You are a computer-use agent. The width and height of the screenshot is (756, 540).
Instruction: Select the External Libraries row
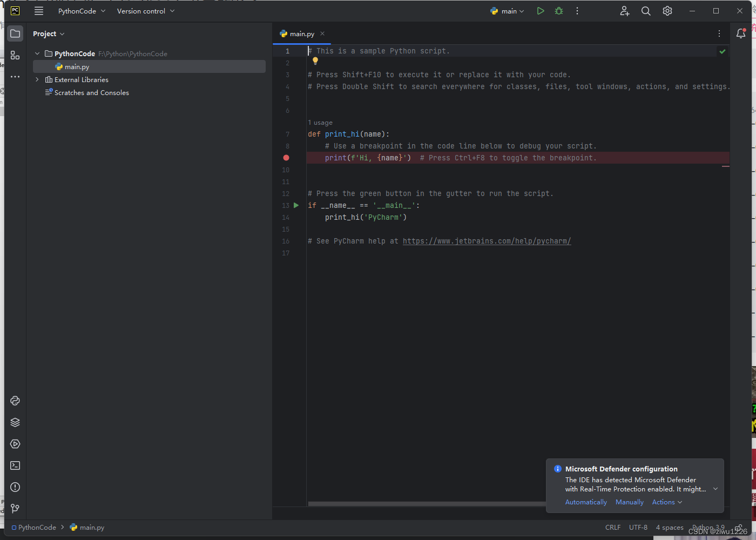pos(149,79)
